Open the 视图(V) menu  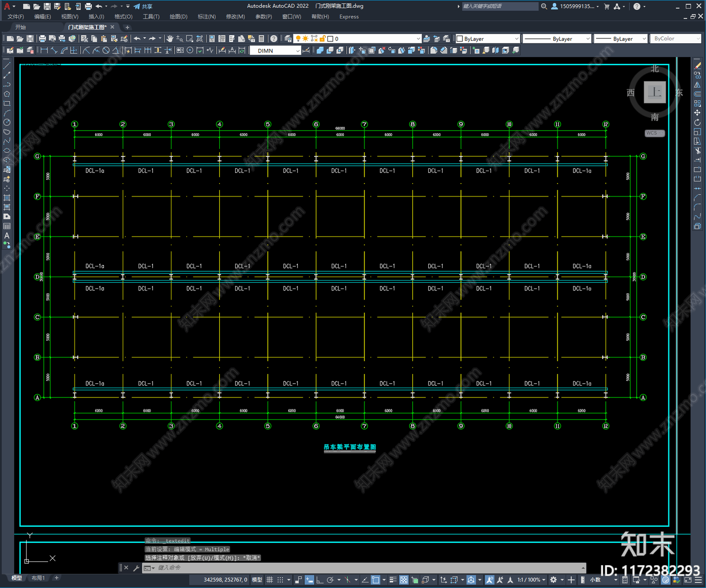pyautogui.click(x=70, y=17)
